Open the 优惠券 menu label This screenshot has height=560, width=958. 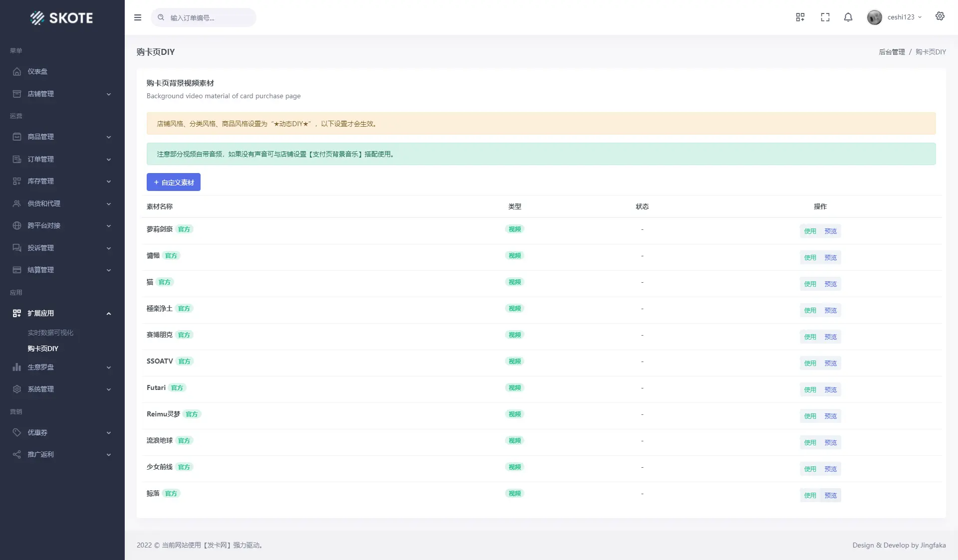[37, 432]
